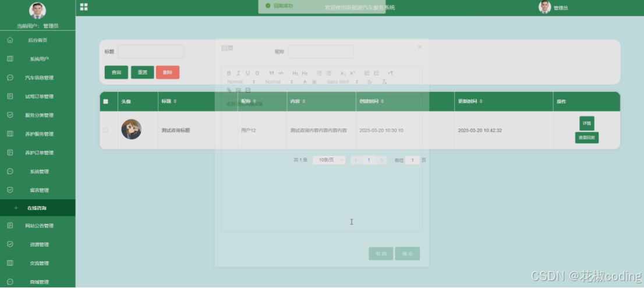The width and height of the screenshot is (644, 288).
Task: Click the text color icon in reply editor
Action: [x=305, y=81]
